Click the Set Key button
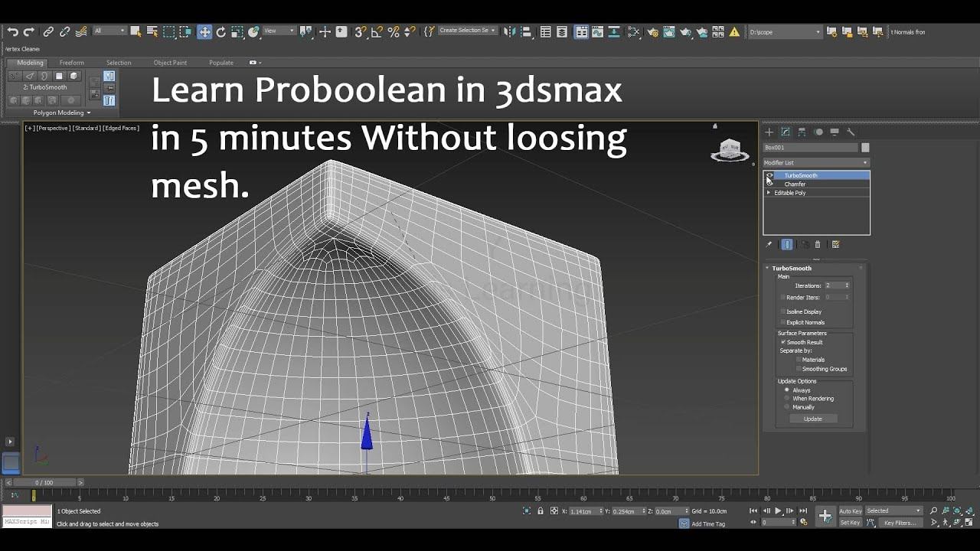 pos(851,523)
